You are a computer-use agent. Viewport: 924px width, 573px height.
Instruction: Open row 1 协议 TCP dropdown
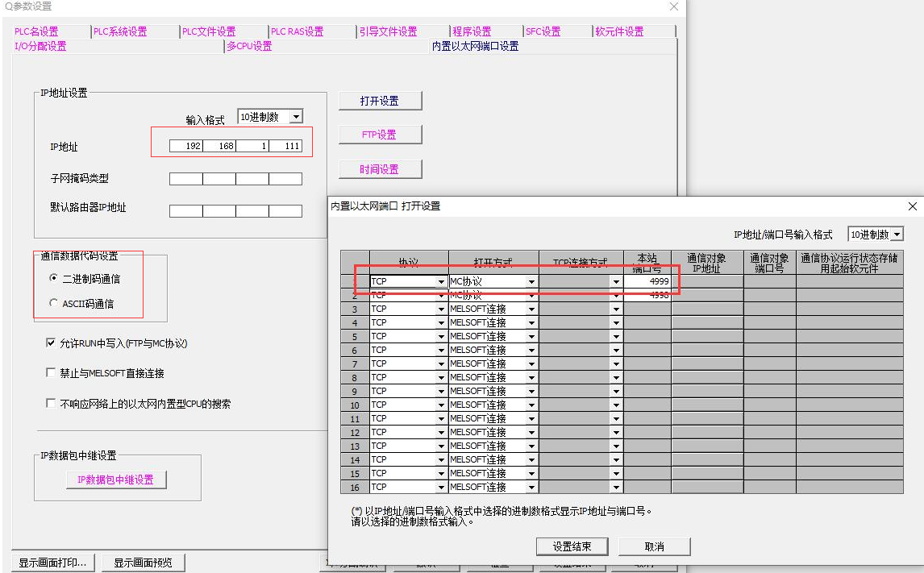441,282
